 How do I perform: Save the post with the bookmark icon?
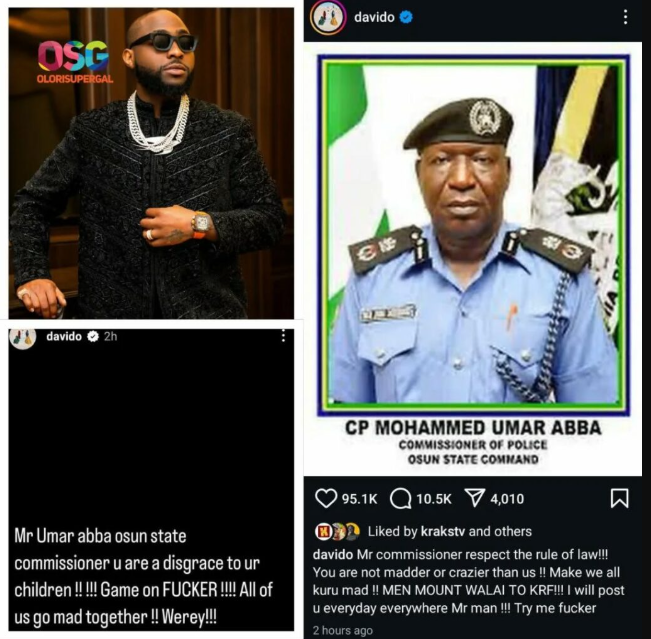619,498
